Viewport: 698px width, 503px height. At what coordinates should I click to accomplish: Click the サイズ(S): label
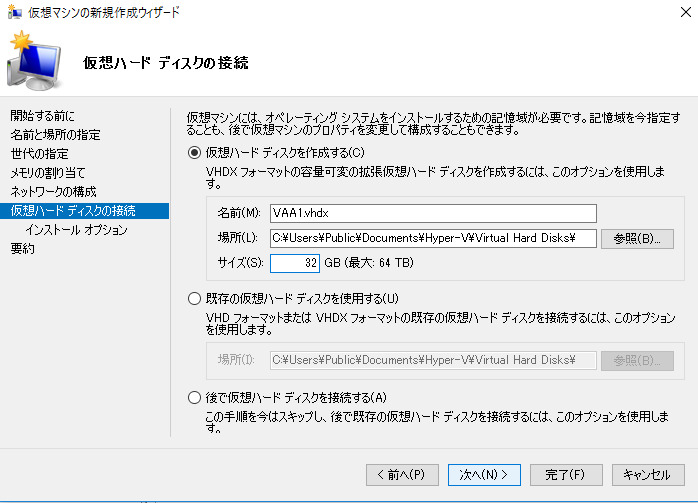coord(240,263)
